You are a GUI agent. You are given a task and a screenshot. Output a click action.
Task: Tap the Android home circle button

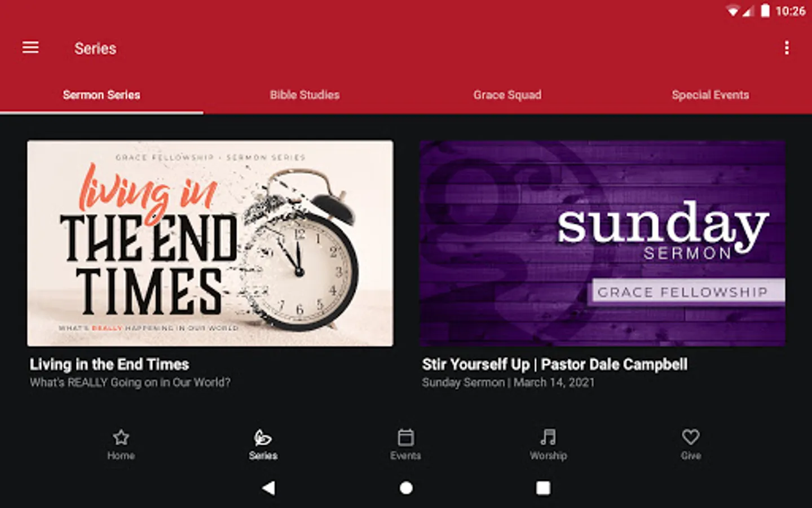[x=406, y=488]
